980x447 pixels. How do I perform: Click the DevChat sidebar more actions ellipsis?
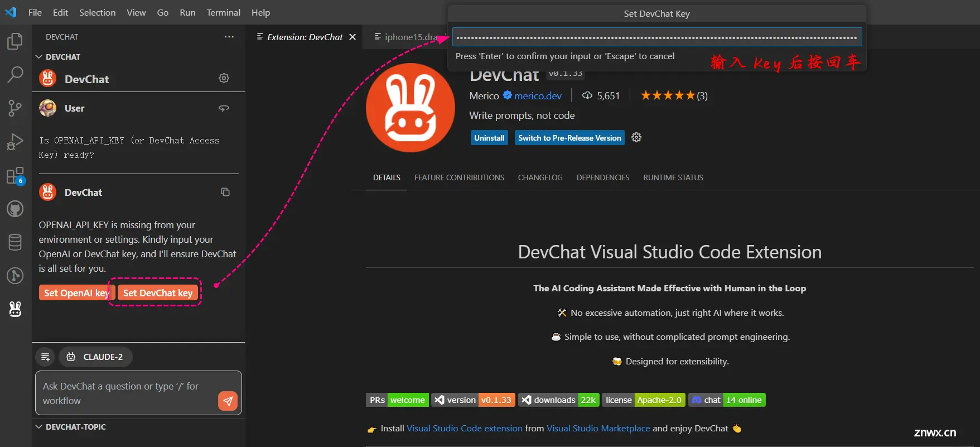coord(229,37)
